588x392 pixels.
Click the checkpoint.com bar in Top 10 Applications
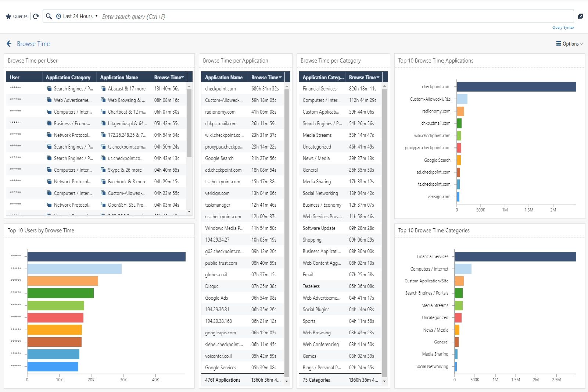[x=516, y=87]
